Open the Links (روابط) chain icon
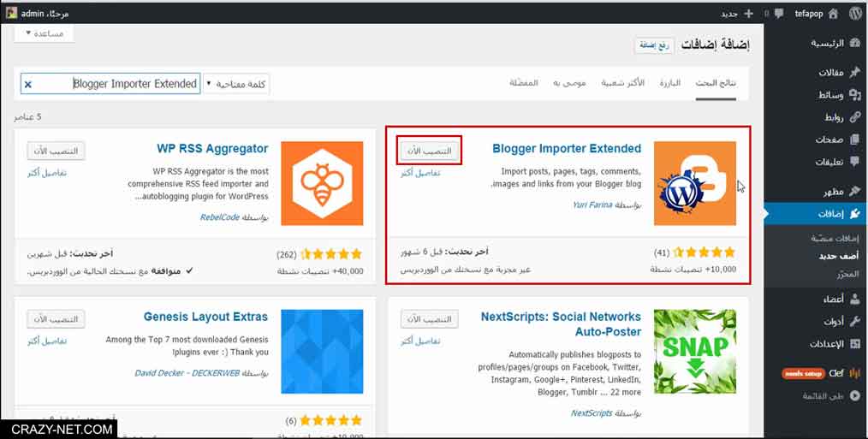This screenshot has height=439, width=868. (854, 116)
